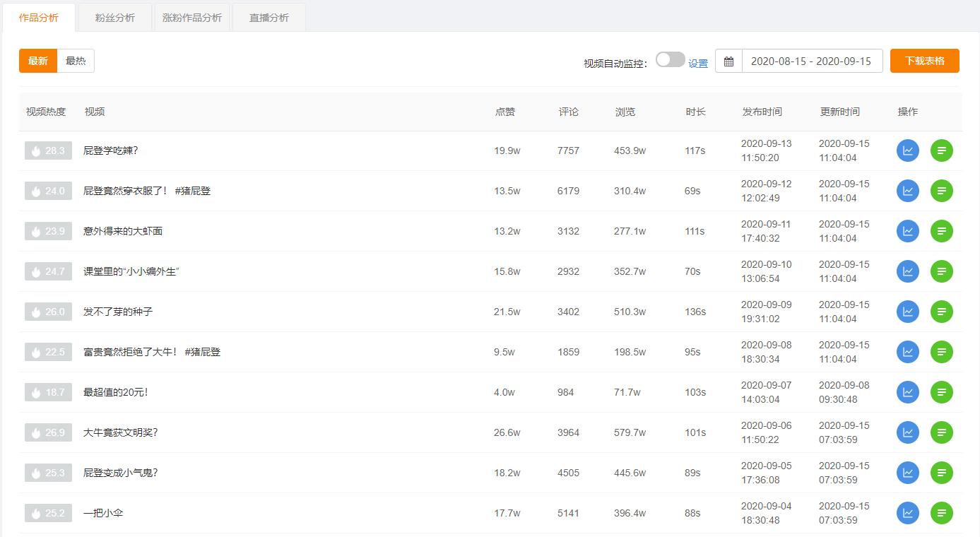The height and width of the screenshot is (537, 980).
Task: Enable the 视频自动监控 switch
Action: 670,61
